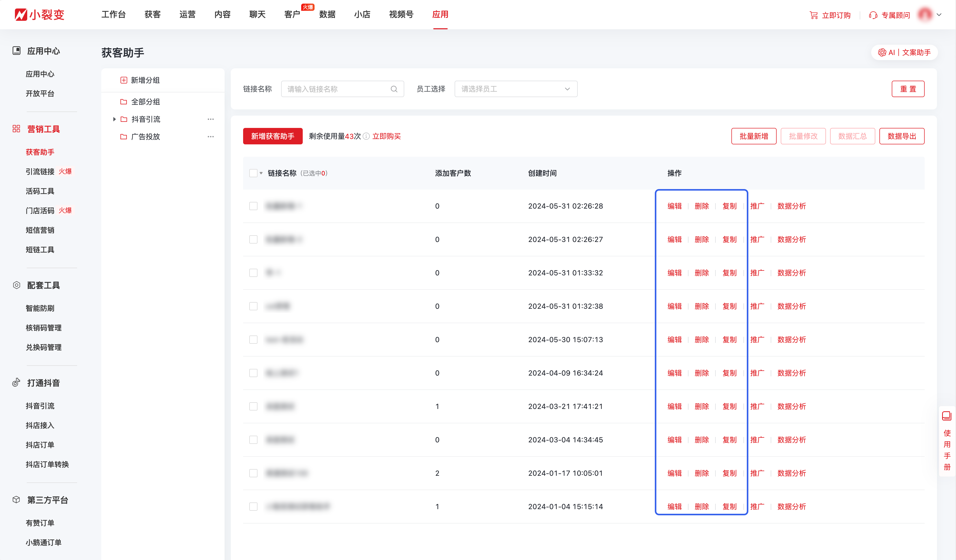The width and height of the screenshot is (956, 560).
Task: Open the three-dot menu for 抖音引流 group
Action: [210, 119]
